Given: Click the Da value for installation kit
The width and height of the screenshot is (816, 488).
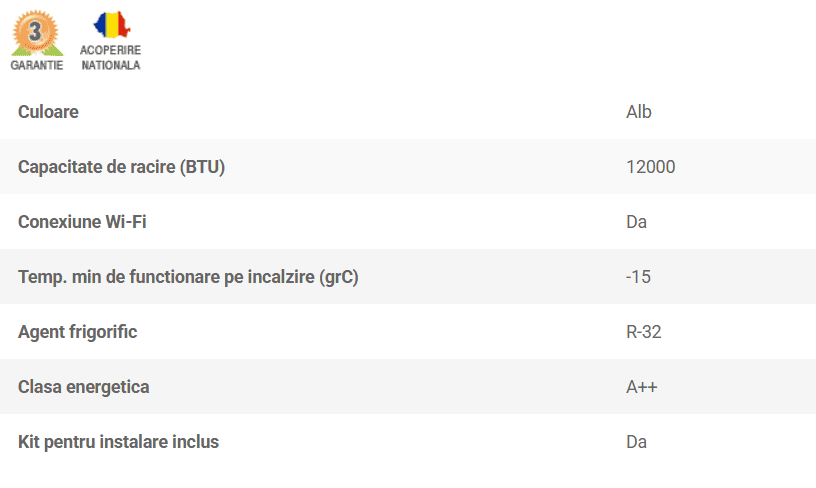Looking at the screenshot, I should coord(636,442).
